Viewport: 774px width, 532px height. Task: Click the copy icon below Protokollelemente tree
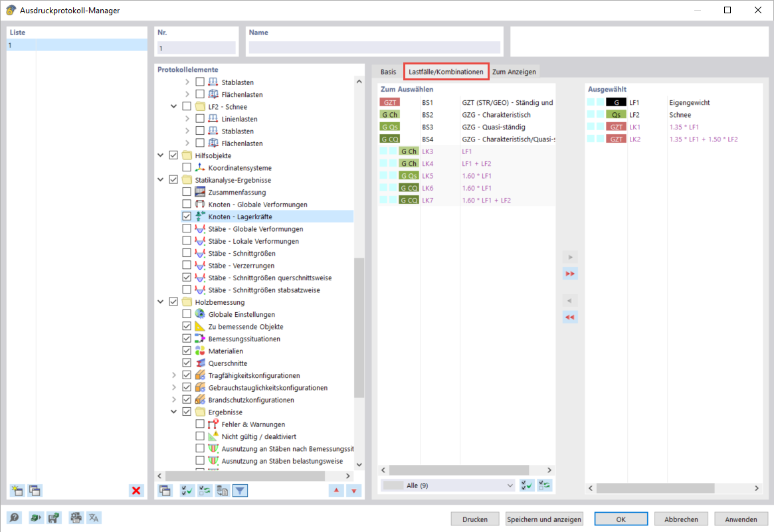pos(165,491)
